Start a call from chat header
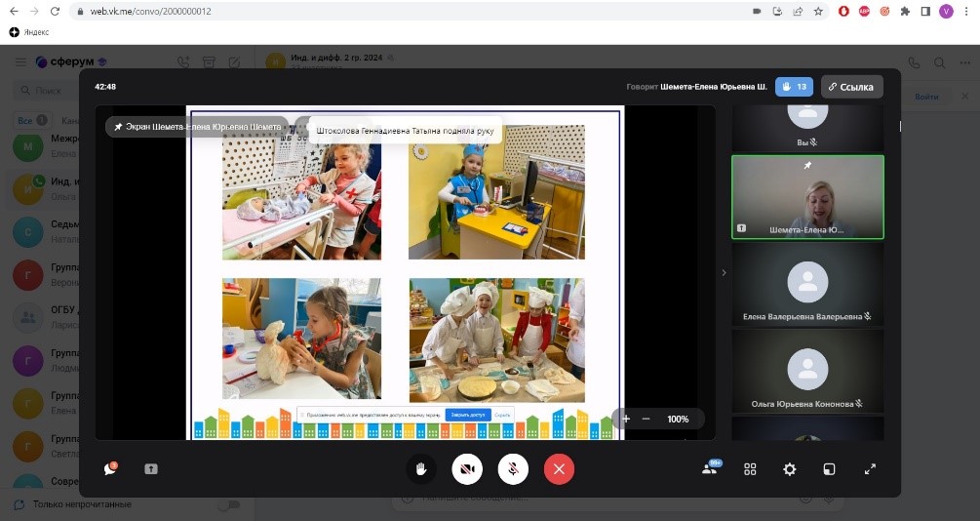The image size is (980, 521). [914, 62]
